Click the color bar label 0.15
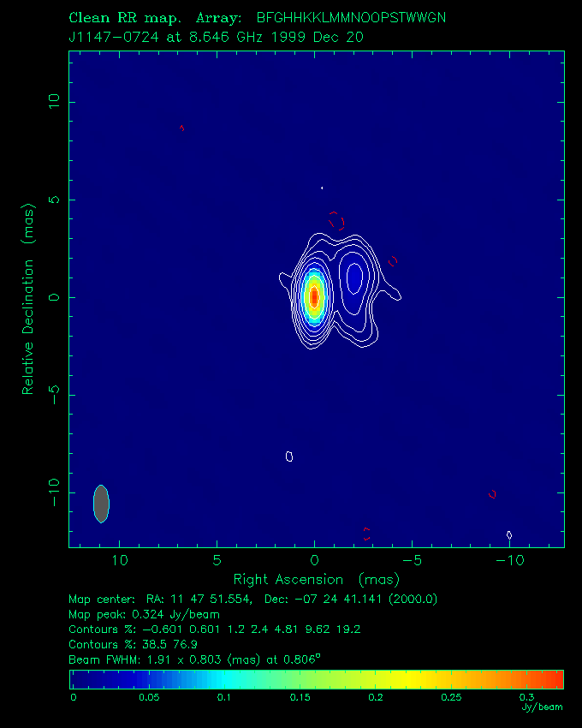Image resolution: width=582 pixels, height=728 pixels. click(x=300, y=697)
